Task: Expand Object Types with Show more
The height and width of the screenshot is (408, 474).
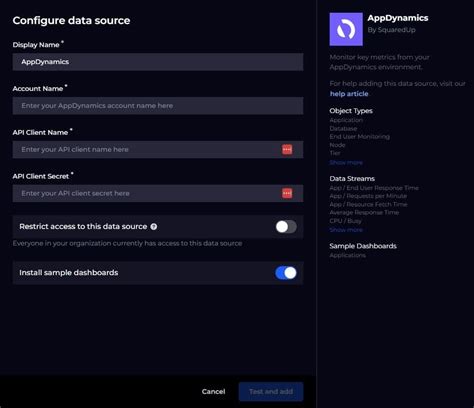Action: click(x=346, y=162)
